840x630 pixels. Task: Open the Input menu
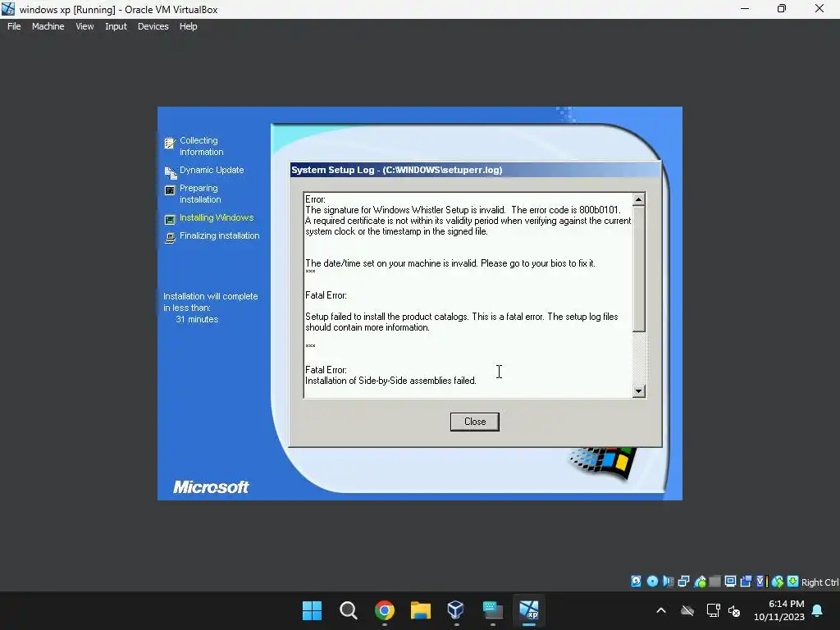116,26
